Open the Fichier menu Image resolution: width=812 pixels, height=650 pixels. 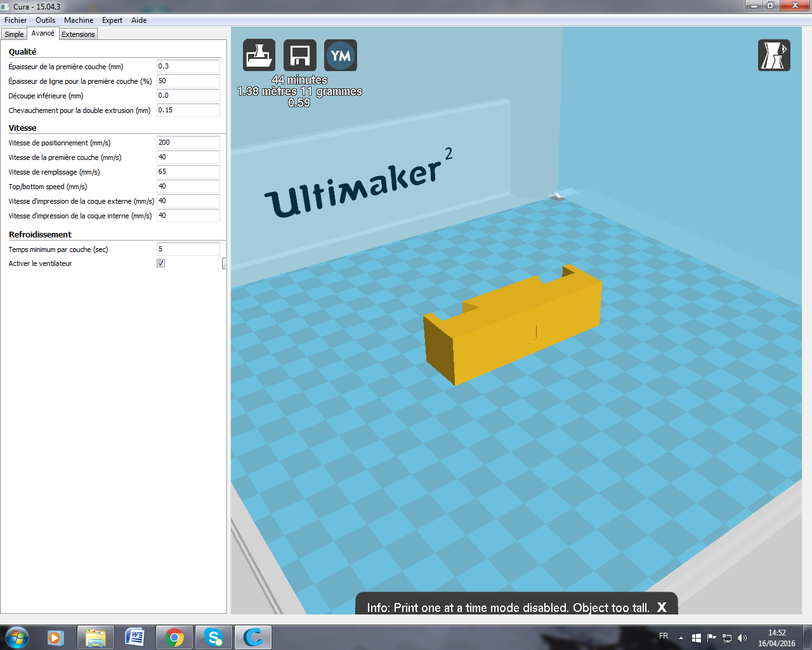click(x=16, y=20)
